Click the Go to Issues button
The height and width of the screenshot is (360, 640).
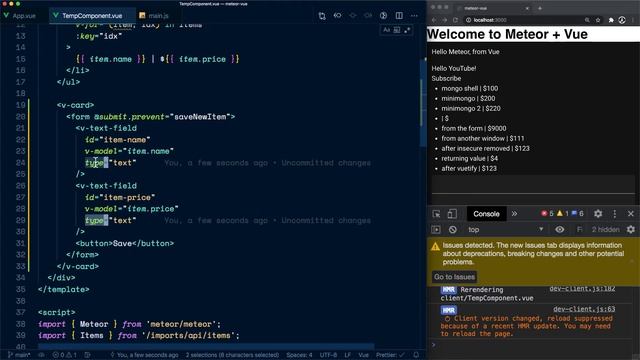click(x=454, y=277)
